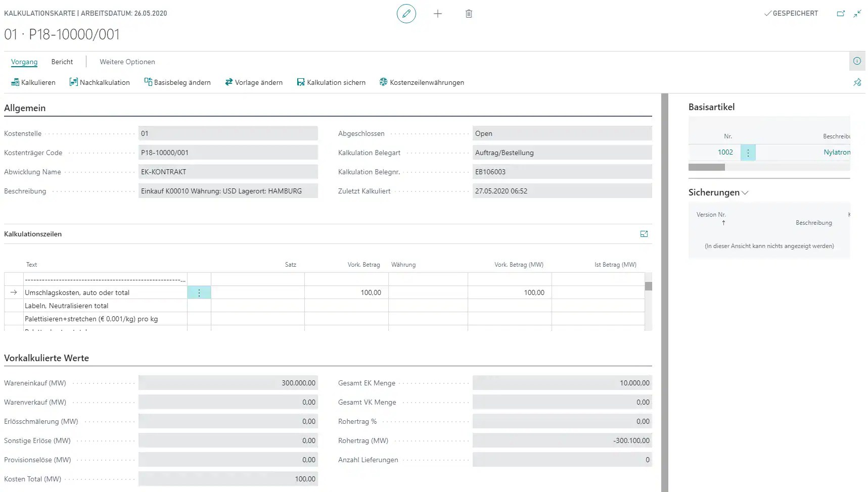
Task: Switch to the Bericht tab
Action: [x=62, y=61]
